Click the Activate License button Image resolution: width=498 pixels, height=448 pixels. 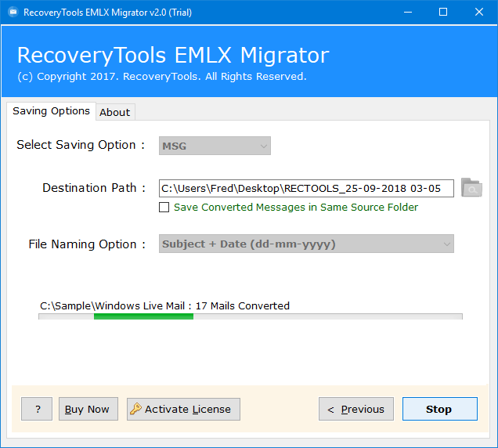pyautogui.click(x=183, y=409)
